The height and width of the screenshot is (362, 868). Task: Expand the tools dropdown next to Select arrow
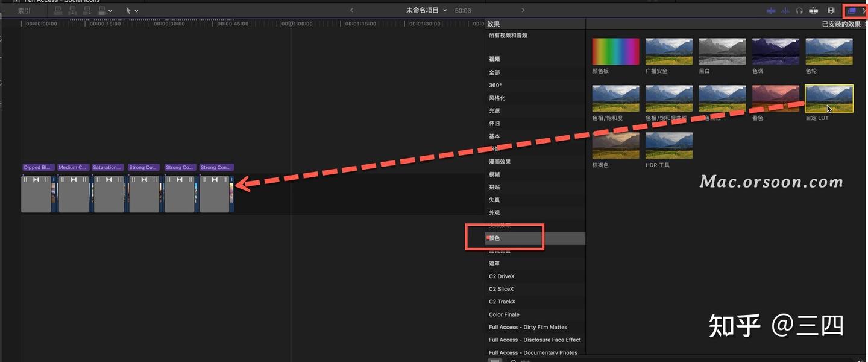[137, 10]
